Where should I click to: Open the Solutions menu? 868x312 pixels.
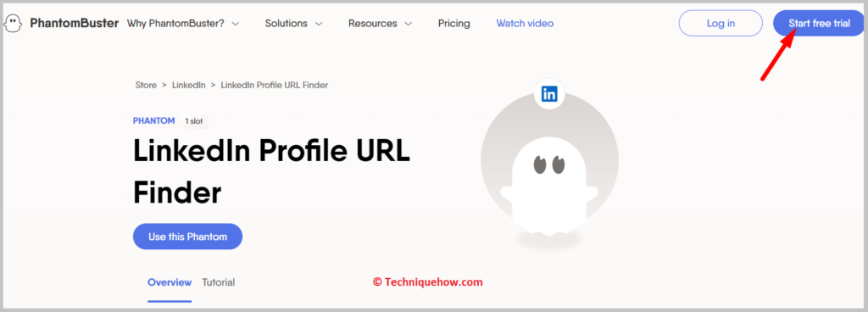click(287, 24)
